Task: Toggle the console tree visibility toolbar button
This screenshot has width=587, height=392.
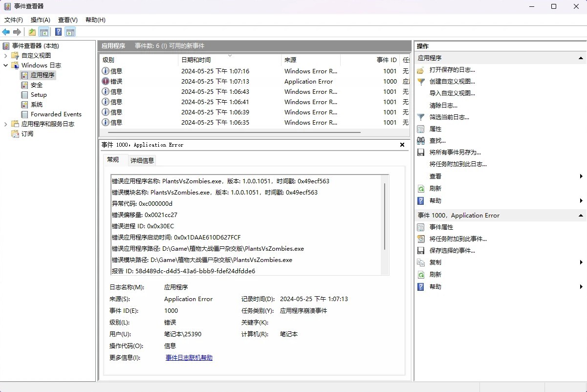Action: pyautogui.click(x=43, y=32)
